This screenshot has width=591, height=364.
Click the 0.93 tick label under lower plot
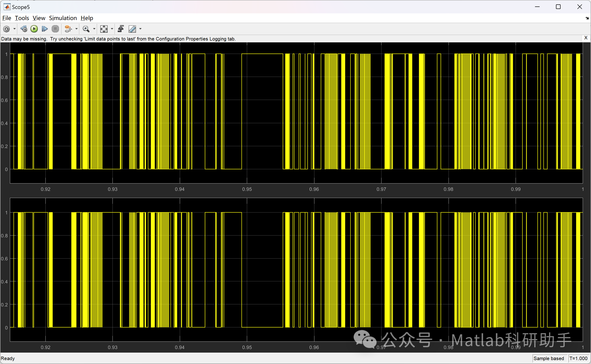pos(112,347)
